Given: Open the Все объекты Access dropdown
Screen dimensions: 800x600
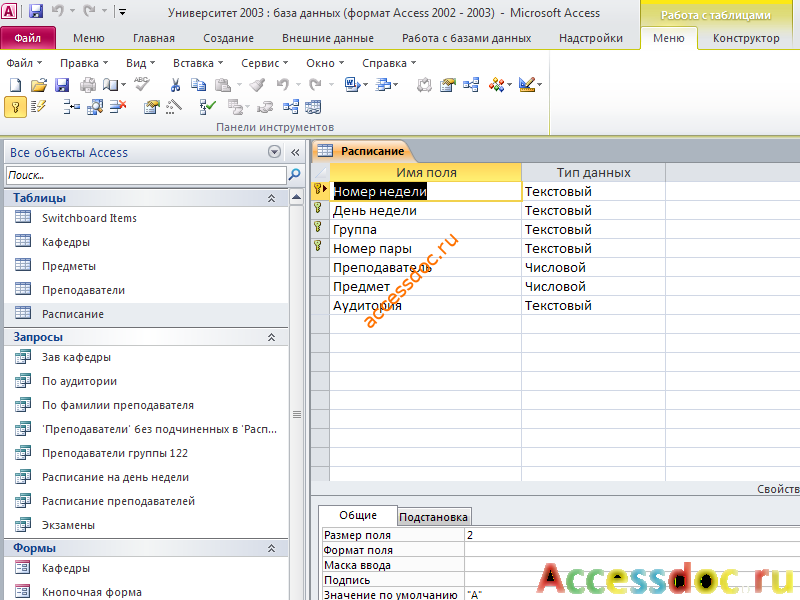Looking at the screenshot, I should [274, 152].
